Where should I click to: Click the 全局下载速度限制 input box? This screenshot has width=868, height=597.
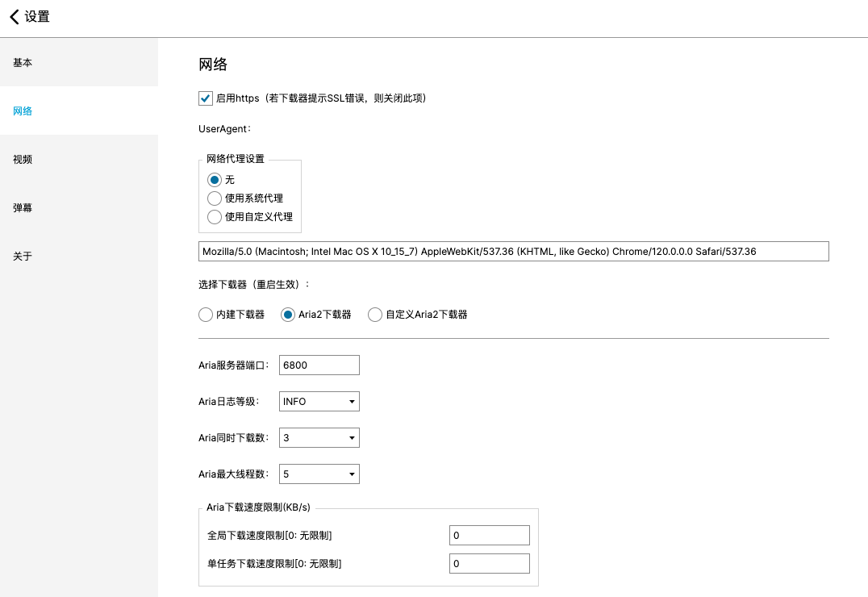coord(489,536)
